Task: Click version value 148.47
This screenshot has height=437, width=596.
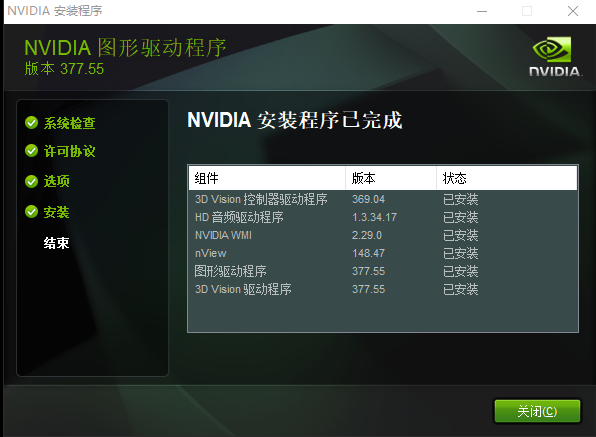Action: tap(368, 253)
